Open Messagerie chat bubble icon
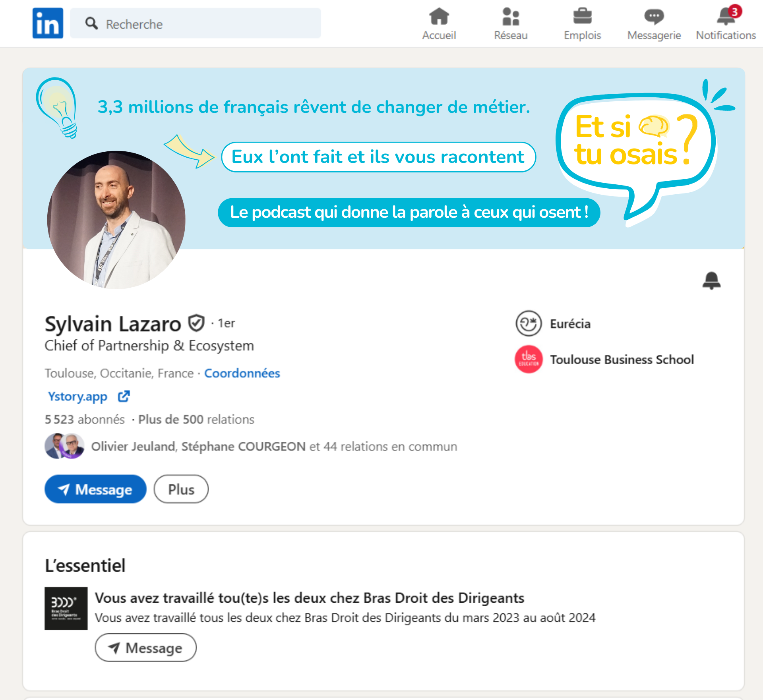Image resolution: width=763 pixels, height=700 pixels. 654,17
